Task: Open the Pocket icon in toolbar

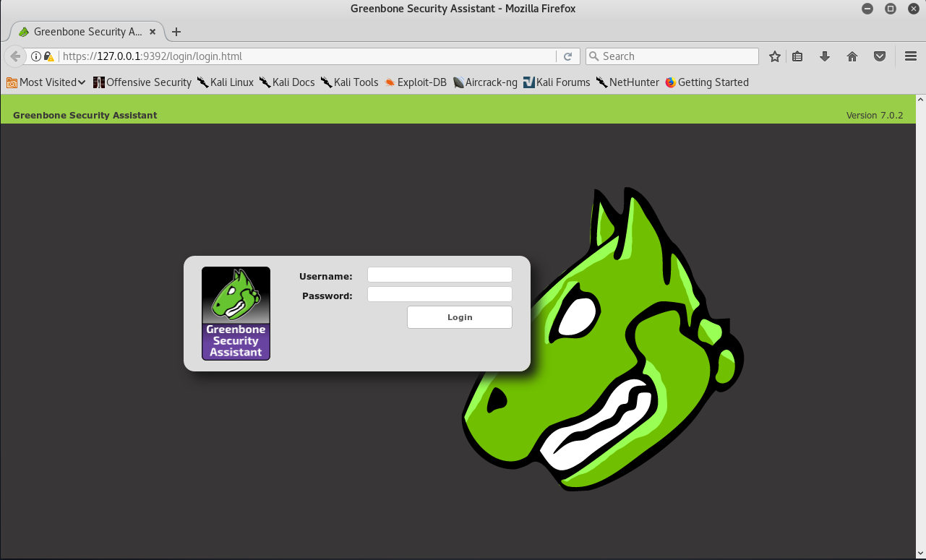Action: coord(880,56)
